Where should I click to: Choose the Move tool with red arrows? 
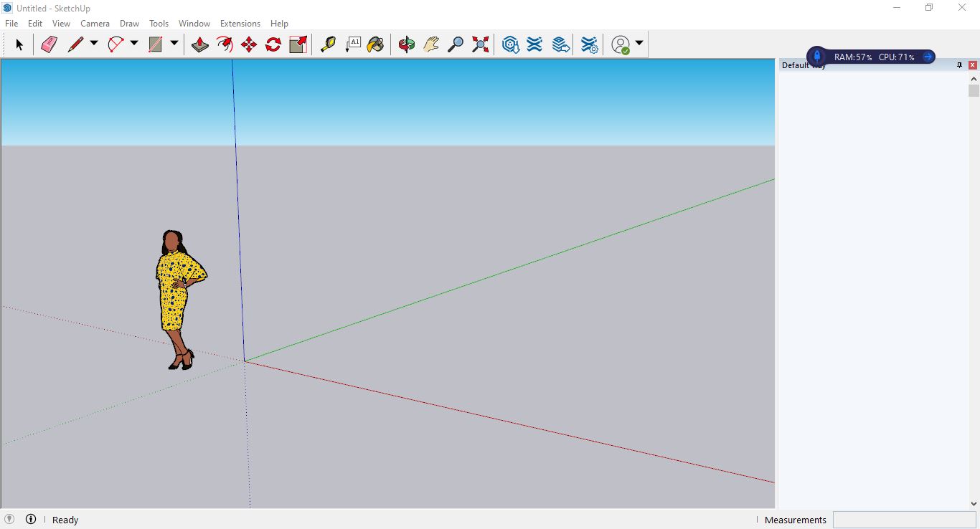pos(249,44)
